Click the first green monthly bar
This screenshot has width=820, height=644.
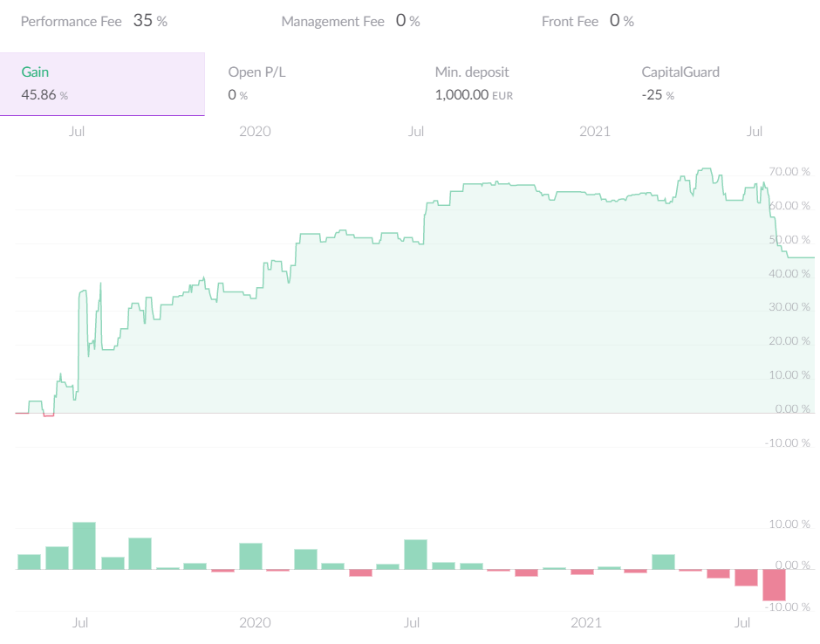[29, 561]
